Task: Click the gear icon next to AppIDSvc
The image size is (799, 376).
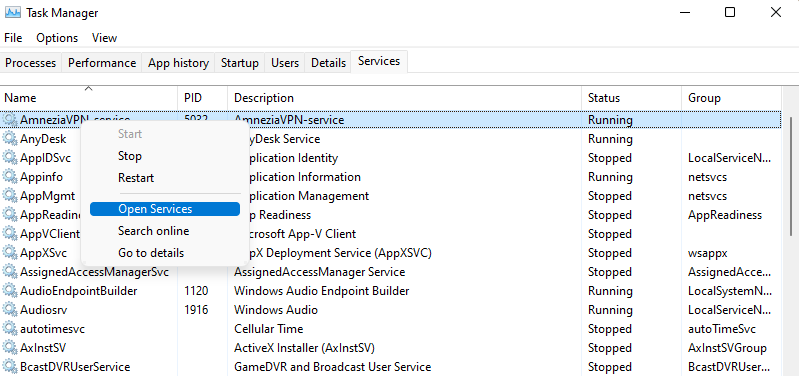Action: (10, 158)
